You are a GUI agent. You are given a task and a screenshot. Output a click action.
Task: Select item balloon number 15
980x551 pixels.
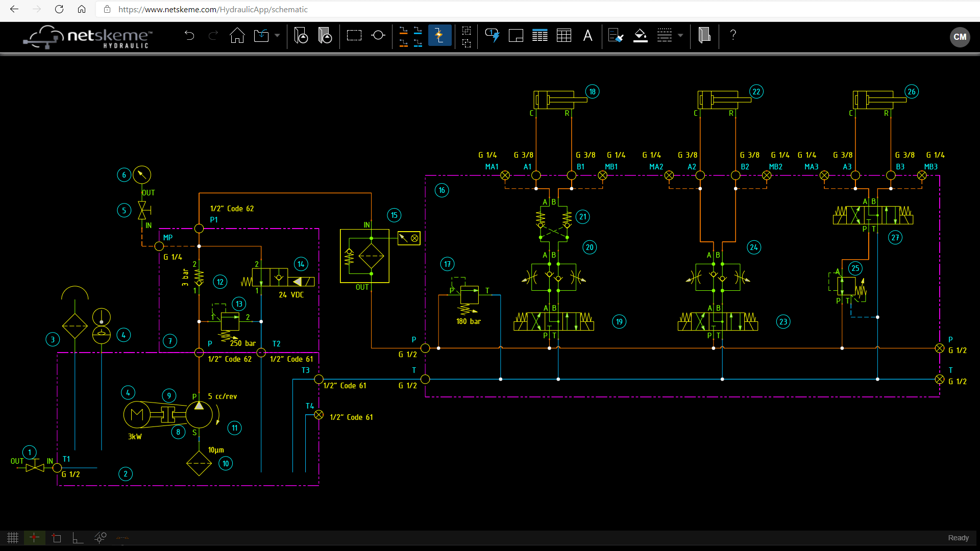(394, 215)
